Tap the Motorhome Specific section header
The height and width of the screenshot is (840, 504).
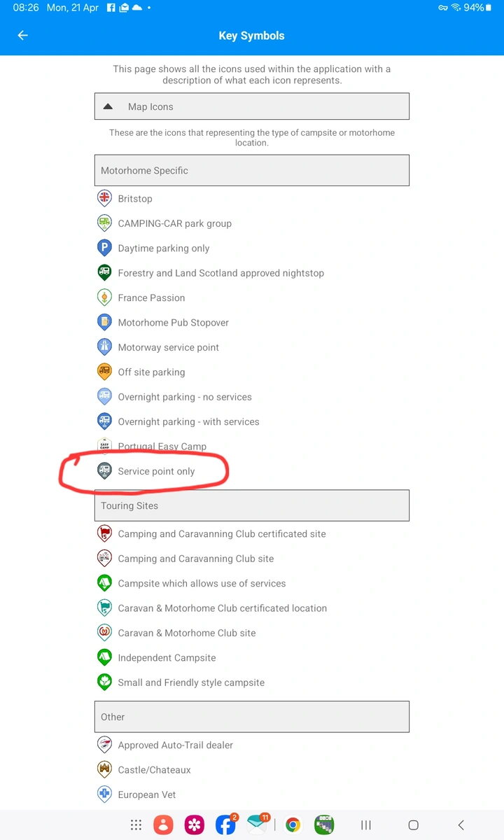click(x=252, y=170)
